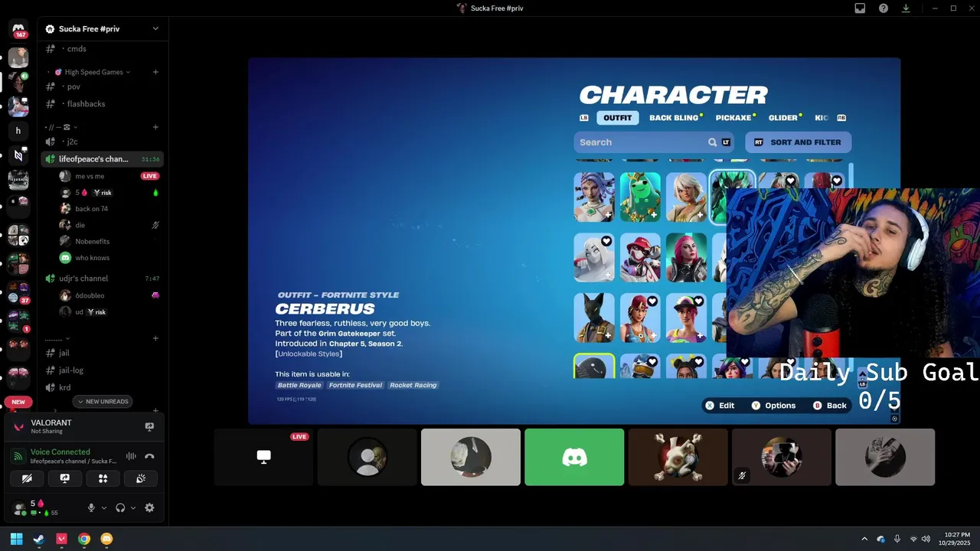Open the soundboard button

[x=141, y=478]
